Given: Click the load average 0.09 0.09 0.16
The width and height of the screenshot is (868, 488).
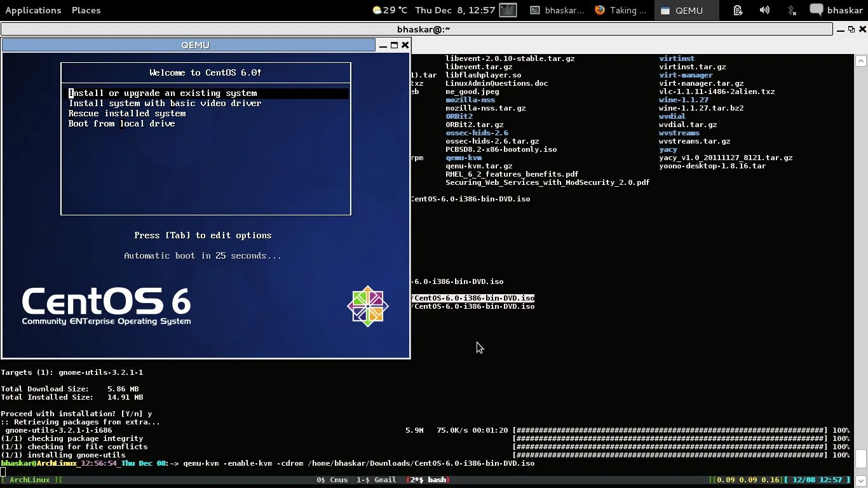Looking at the screenshot, I should point(748,480).
